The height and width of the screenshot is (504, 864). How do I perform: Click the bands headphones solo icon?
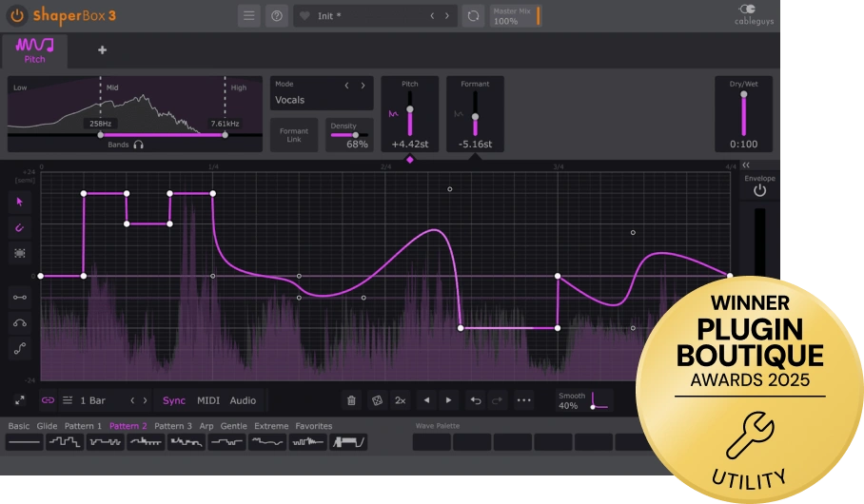tap(138, 145)
